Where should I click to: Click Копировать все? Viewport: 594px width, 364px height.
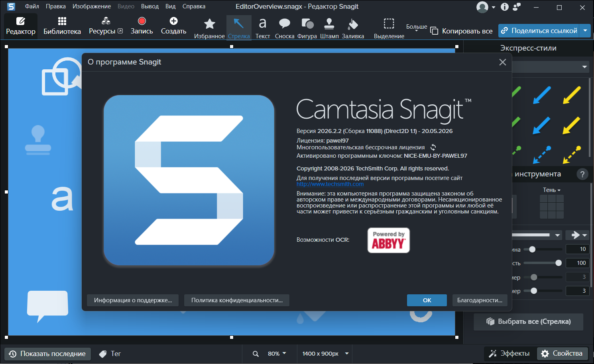click(462, 31)
